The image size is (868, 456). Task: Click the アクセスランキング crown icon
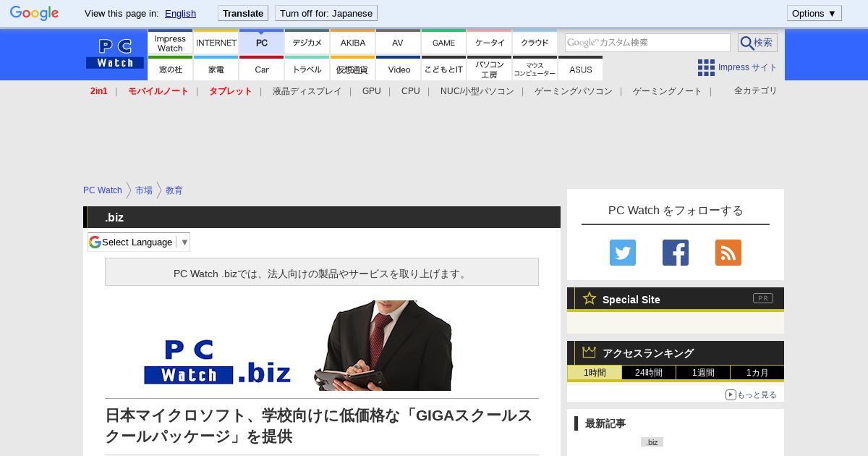[590, 352]
